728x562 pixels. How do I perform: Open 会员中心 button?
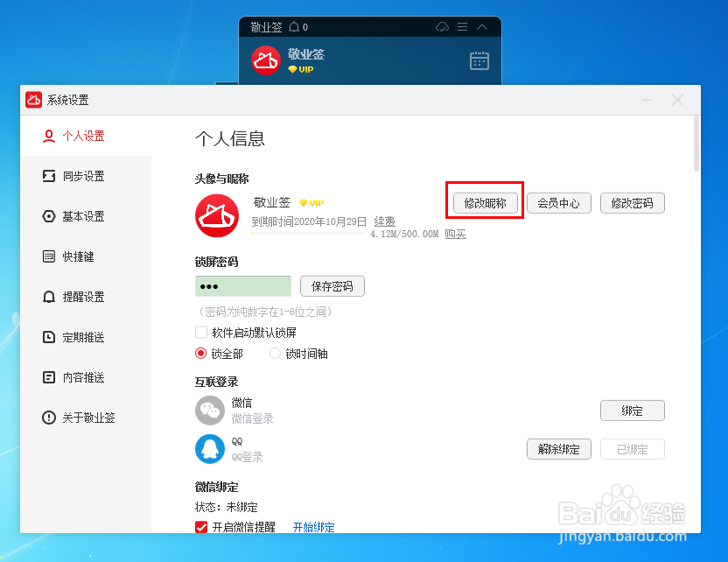558,203
